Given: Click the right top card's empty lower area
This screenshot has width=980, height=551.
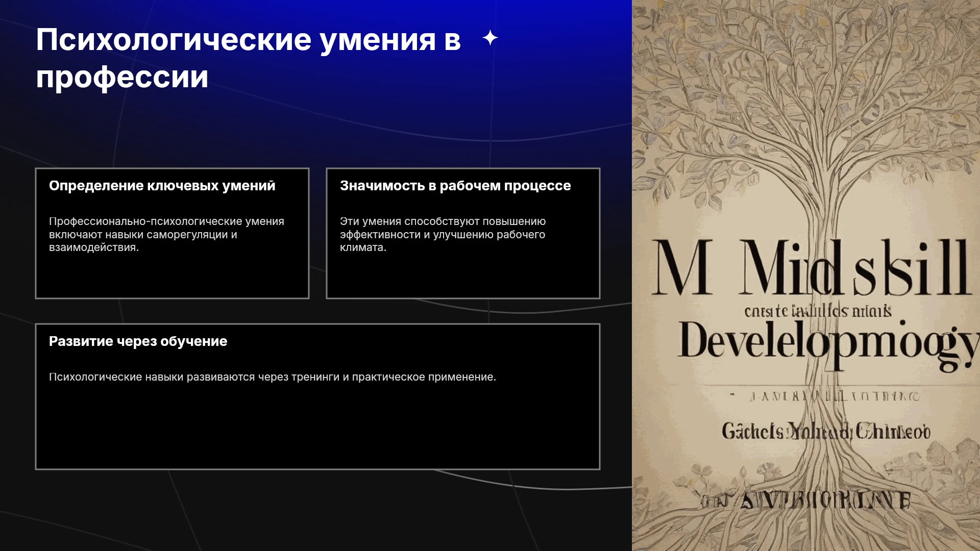Looking at the screenshot, I should 463,275.
